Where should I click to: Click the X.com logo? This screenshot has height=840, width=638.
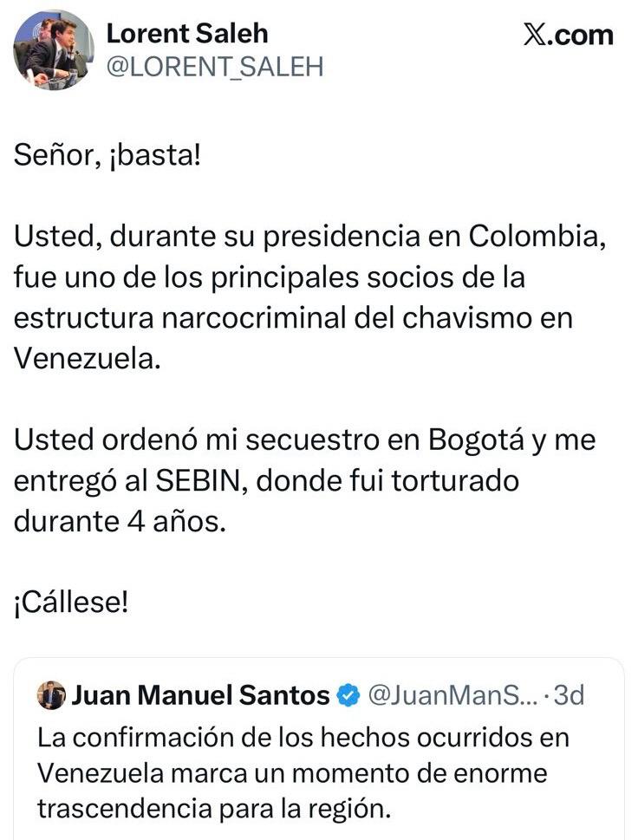569,35
